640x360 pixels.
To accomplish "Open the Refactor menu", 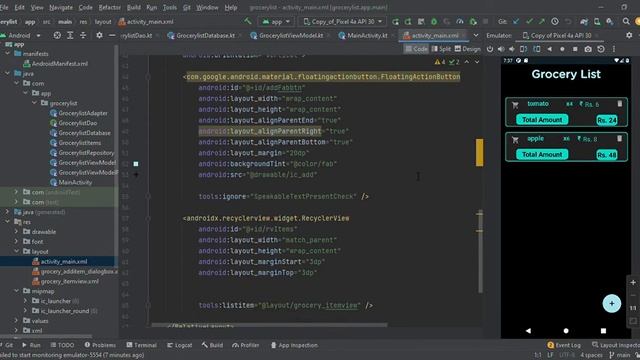I will [x=109, y=7].
